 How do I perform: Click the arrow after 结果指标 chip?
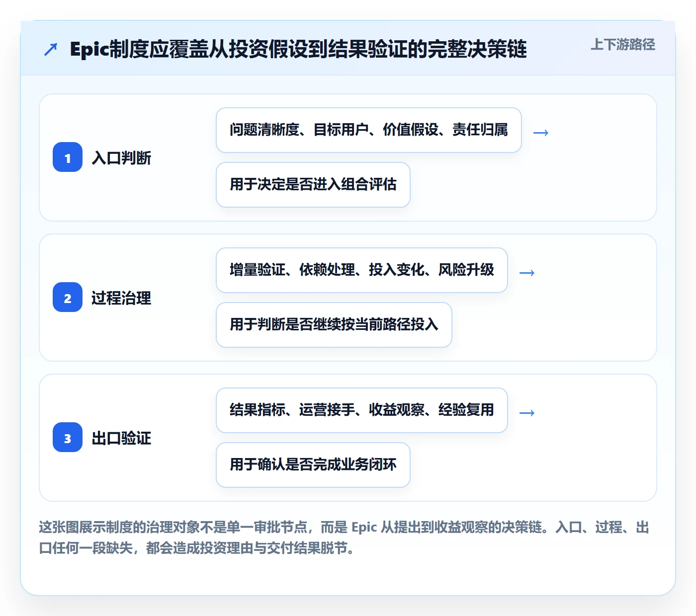tap(526, 413)
